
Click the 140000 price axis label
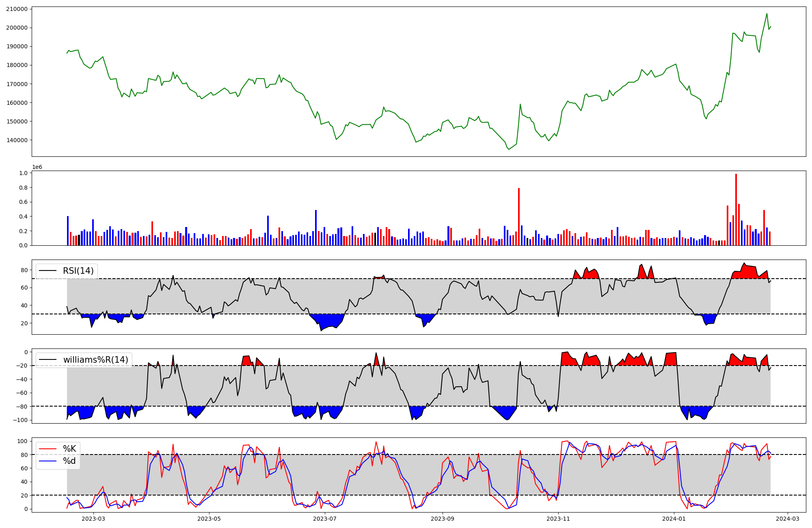(x=17, y=140)
